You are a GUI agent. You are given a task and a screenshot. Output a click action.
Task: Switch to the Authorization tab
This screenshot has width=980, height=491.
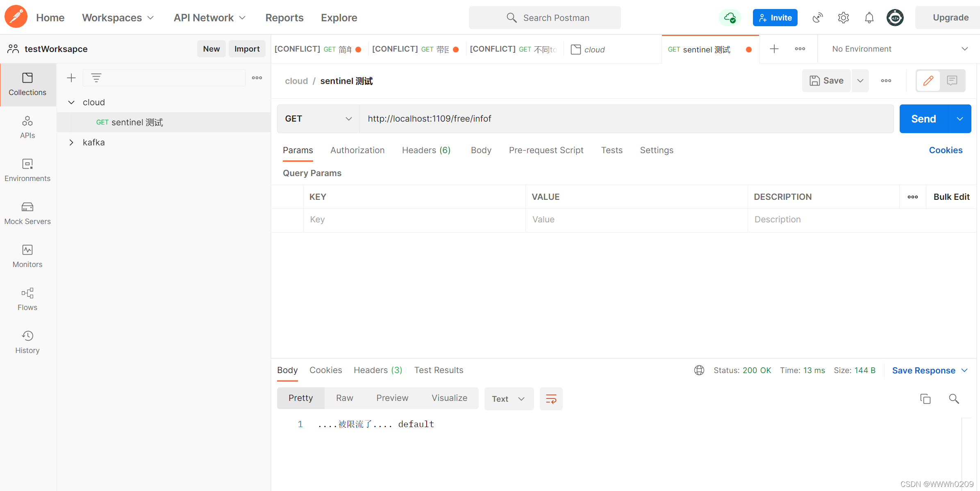[x=357, y=150]
